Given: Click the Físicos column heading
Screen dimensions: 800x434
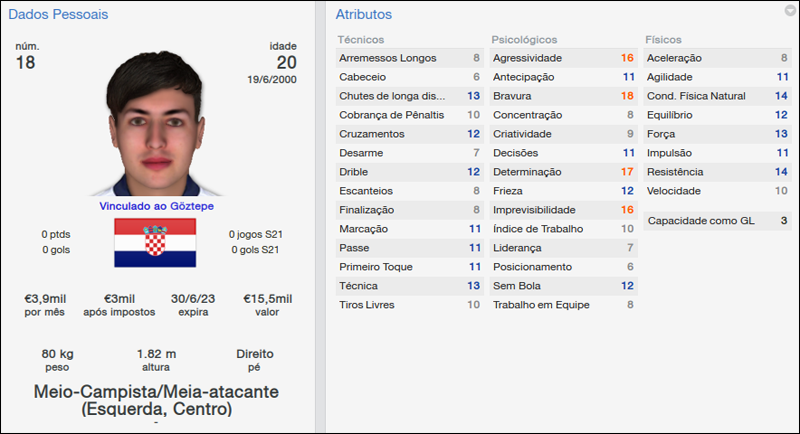Looking at the screenshot, I should (664, 40).
